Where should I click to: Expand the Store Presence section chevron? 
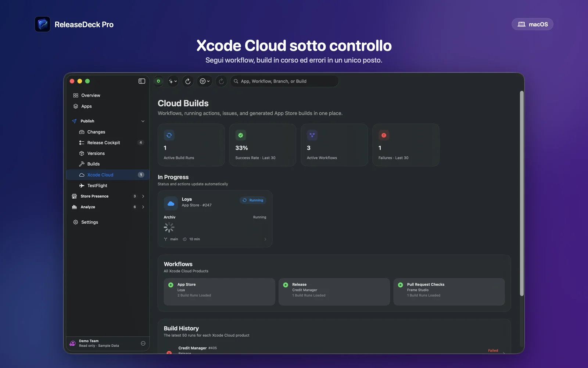pos(143,196)
